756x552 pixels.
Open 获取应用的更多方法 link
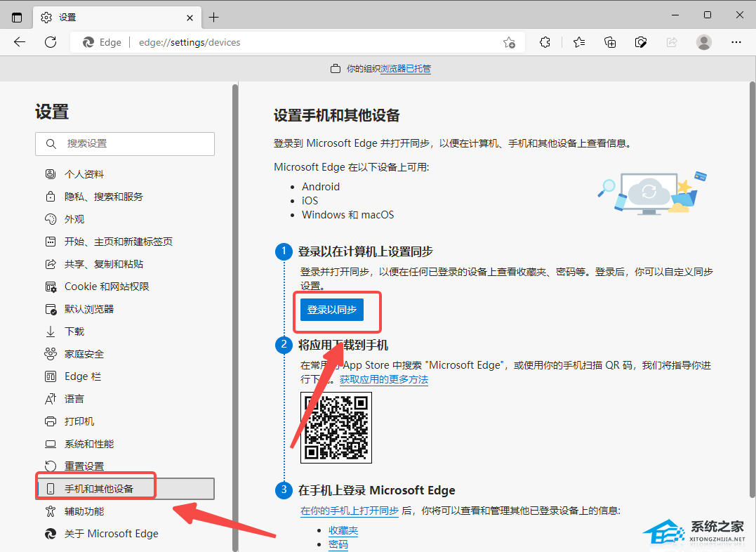384,379
